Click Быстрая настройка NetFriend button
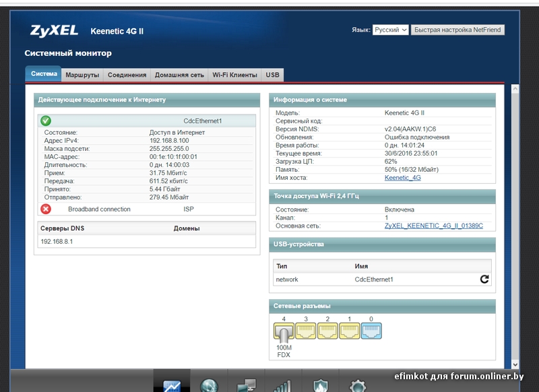The height and width of the screenshot is (392, 539). (457, 30)
